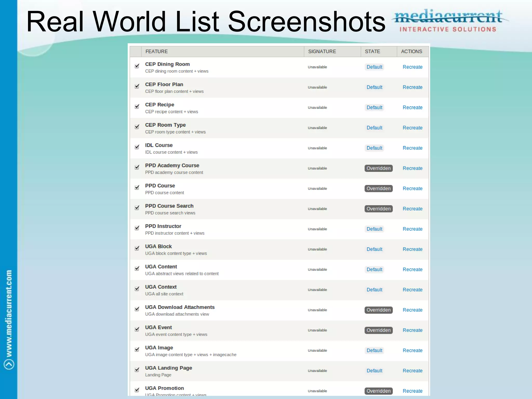Screen dimensions: 532x399
Task: Disable the PPD Academy Course feature checkbox
Action: pos(137,167)
